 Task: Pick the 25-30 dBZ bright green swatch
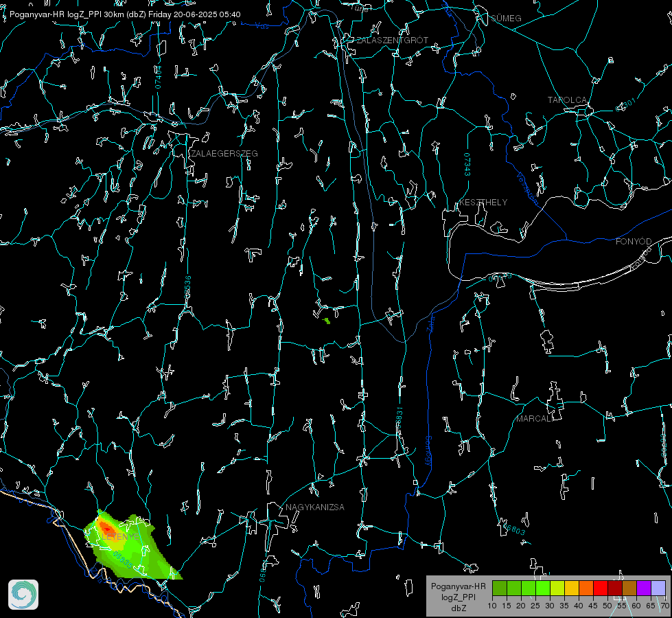543,588
